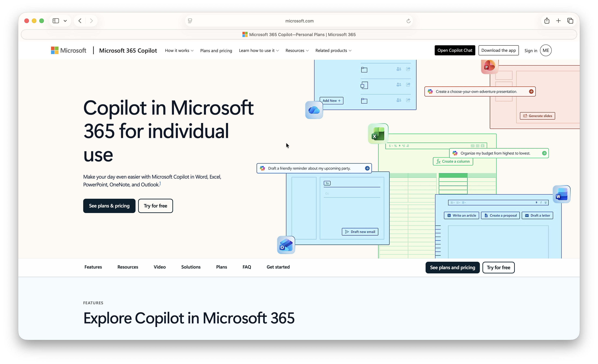Submit the party reminder prompt arrow
This screenshot has width=598, height=364.
[367, 168]
